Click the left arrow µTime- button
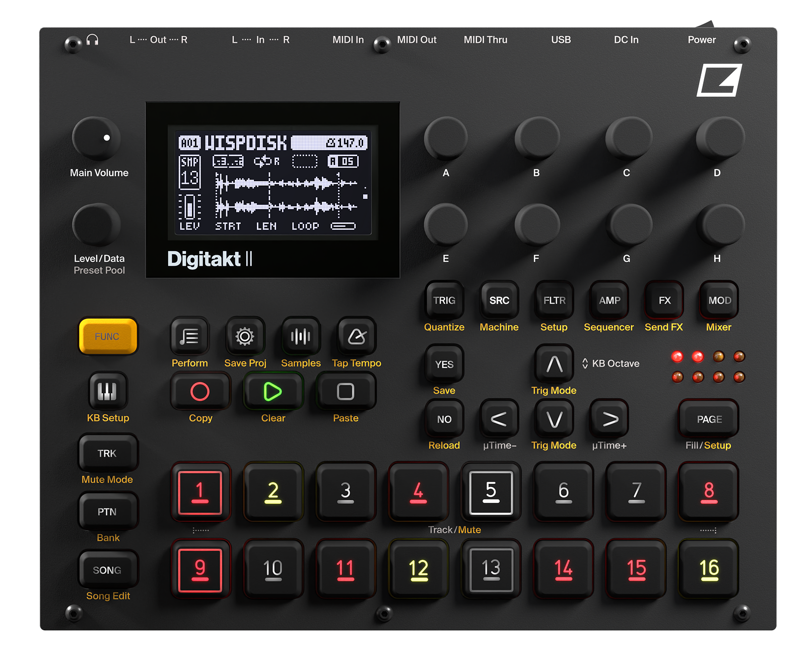The height and width of the screenshot is (664, 812). tap(499, 418)
